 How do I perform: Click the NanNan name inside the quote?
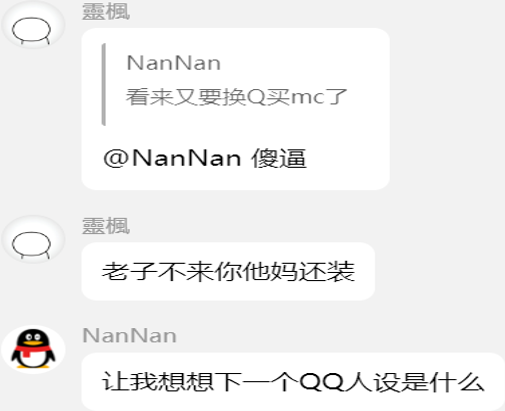coord(174,63)
